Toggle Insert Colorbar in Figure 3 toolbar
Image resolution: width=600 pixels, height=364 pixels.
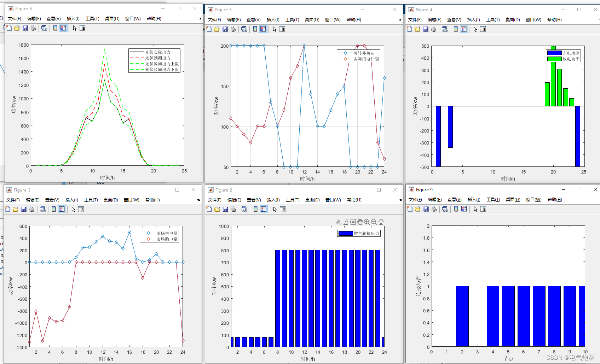click(x=54, y=209)
